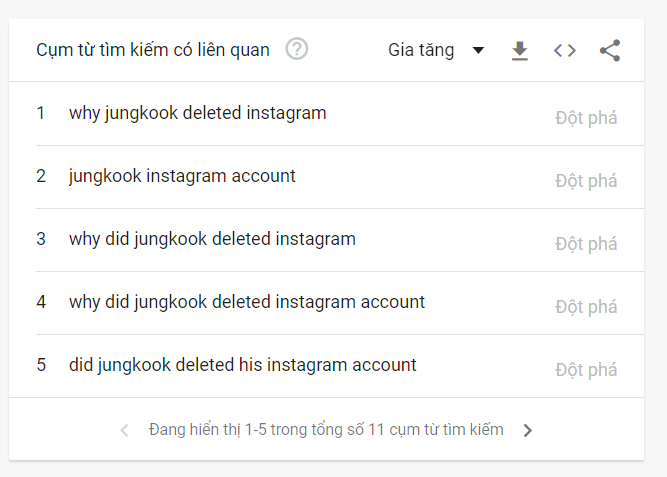Open help icon beside related queries title
The height and width of the screenshot is (477, 667).
[x=297, y=49]
